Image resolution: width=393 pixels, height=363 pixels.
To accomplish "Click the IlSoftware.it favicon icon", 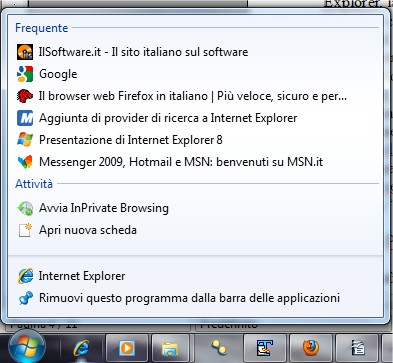I will (x=25, y=52).
